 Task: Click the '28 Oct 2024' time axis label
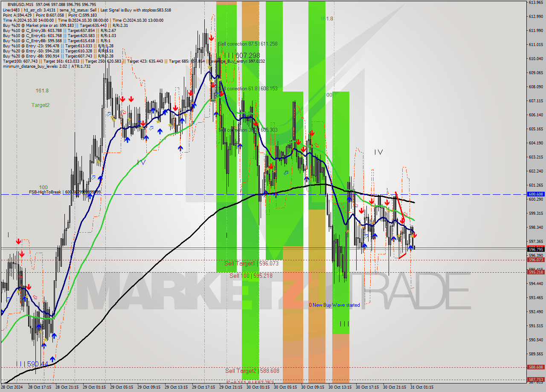(12, 387)
